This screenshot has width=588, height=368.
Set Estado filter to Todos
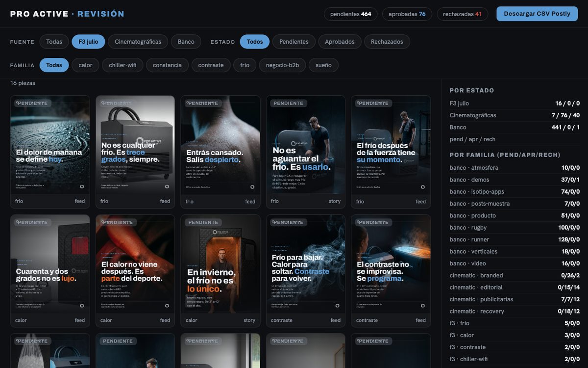254,42
